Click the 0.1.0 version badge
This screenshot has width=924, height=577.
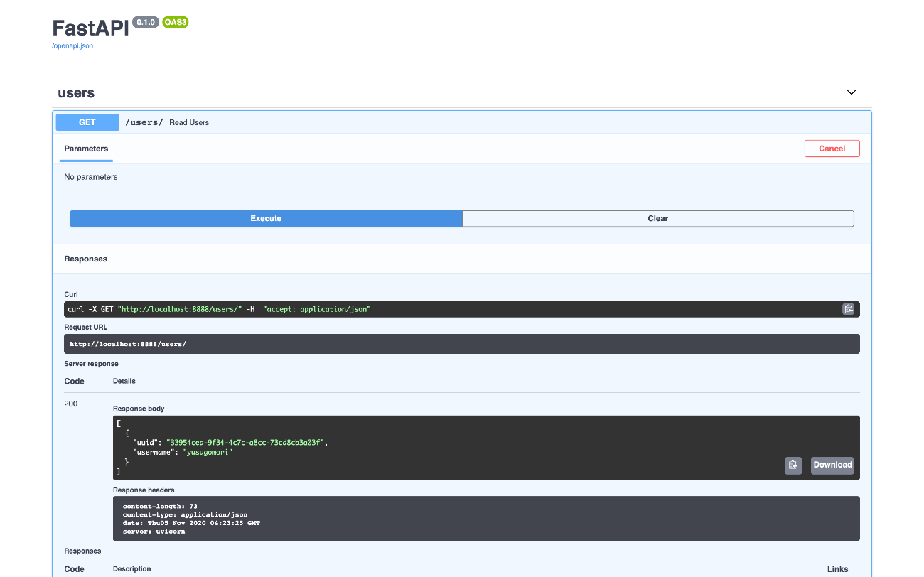(x=146, y=22)
